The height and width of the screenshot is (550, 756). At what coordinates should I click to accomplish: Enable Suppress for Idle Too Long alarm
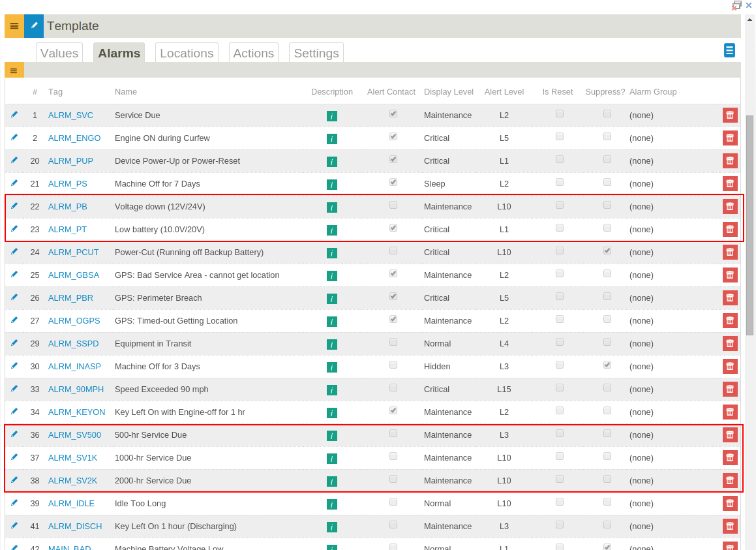pos(607,502)
